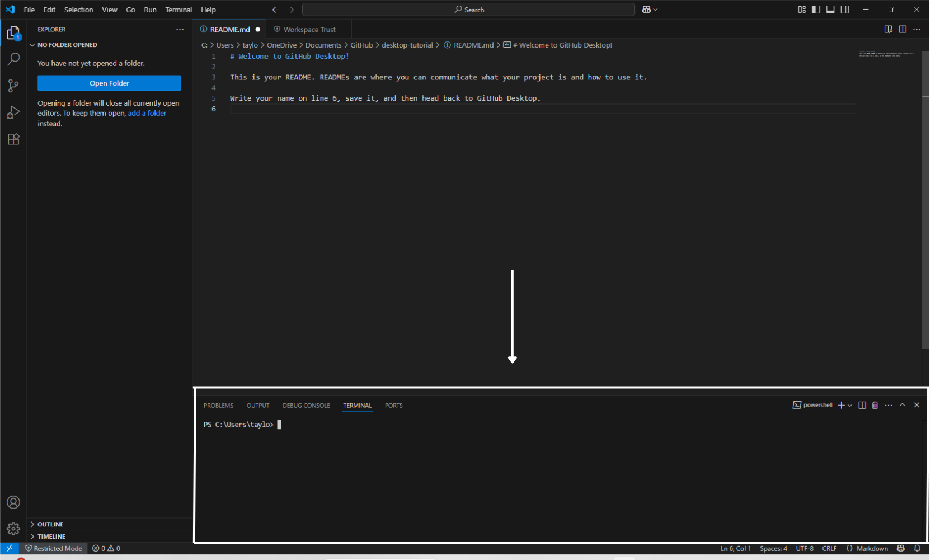This screenshot has width=940, height=560.
Task: Switch to the Output panel tab
Action: coord(258,405)
